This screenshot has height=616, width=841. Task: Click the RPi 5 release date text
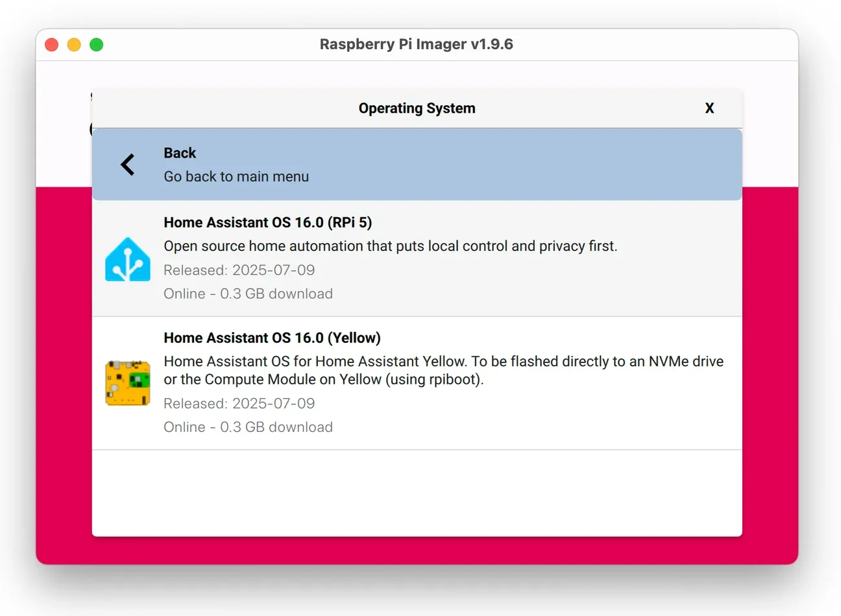coord(239,270)
